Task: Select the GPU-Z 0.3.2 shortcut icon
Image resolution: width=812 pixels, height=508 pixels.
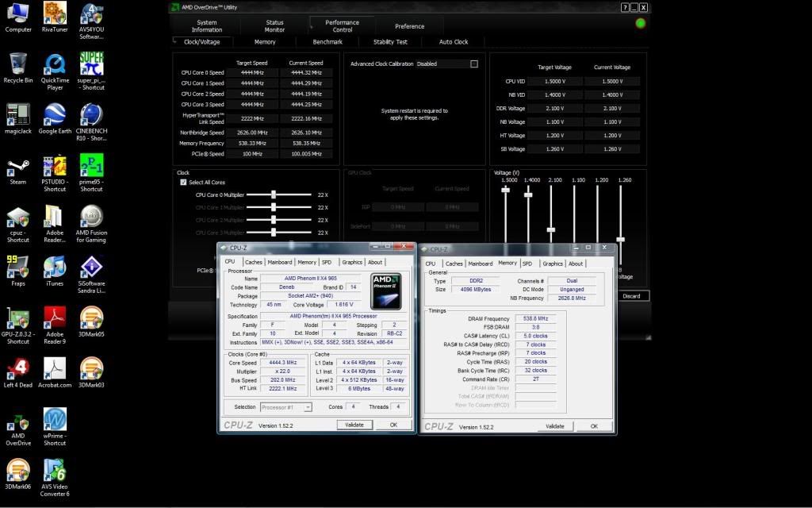Action: (x=18, y=325)
